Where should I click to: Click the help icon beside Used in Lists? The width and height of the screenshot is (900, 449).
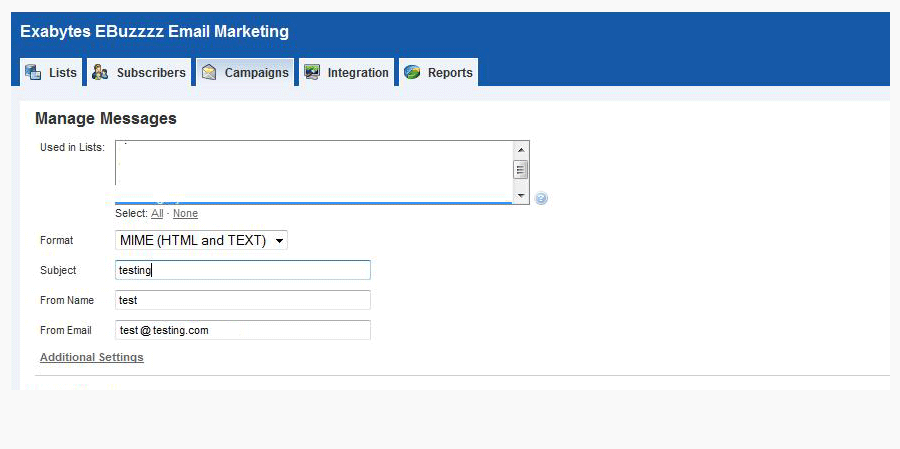541,198
